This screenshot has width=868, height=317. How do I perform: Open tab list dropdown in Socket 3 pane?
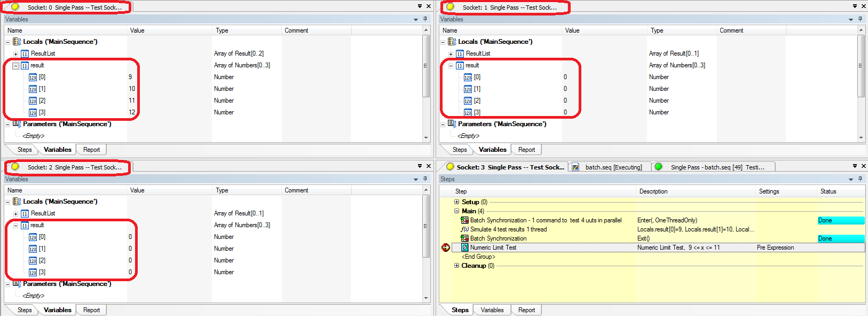pos(855,166)
